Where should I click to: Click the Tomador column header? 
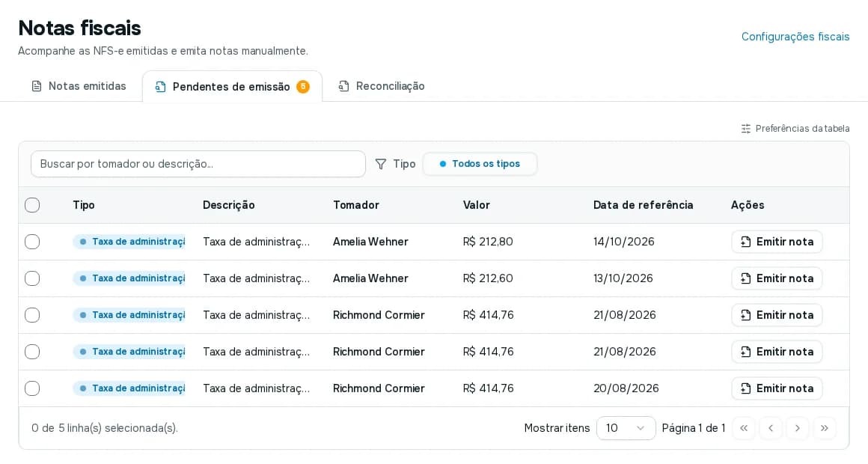(x=356, y=205)
